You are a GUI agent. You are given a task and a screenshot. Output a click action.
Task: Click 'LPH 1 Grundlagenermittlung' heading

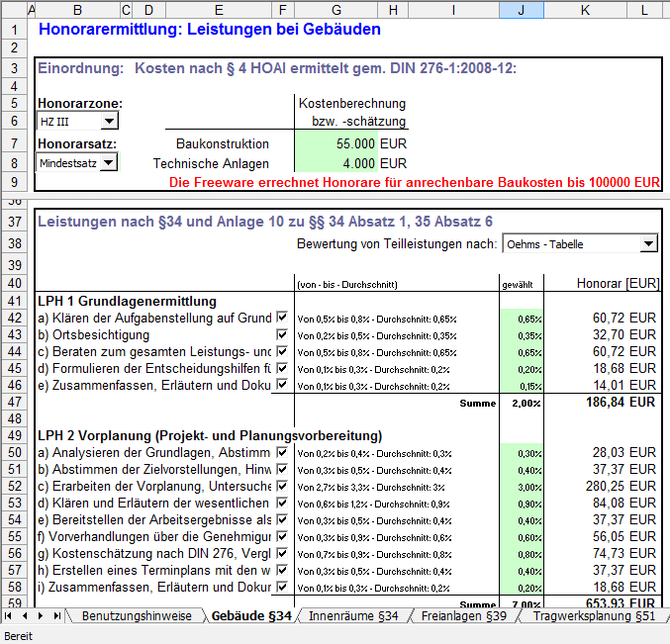point(127,301)
